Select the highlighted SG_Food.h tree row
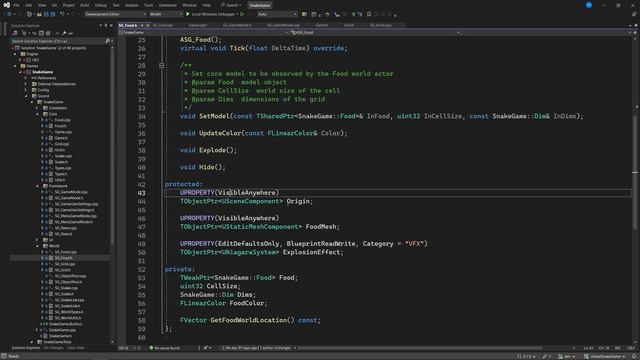 tap(60, 258)
